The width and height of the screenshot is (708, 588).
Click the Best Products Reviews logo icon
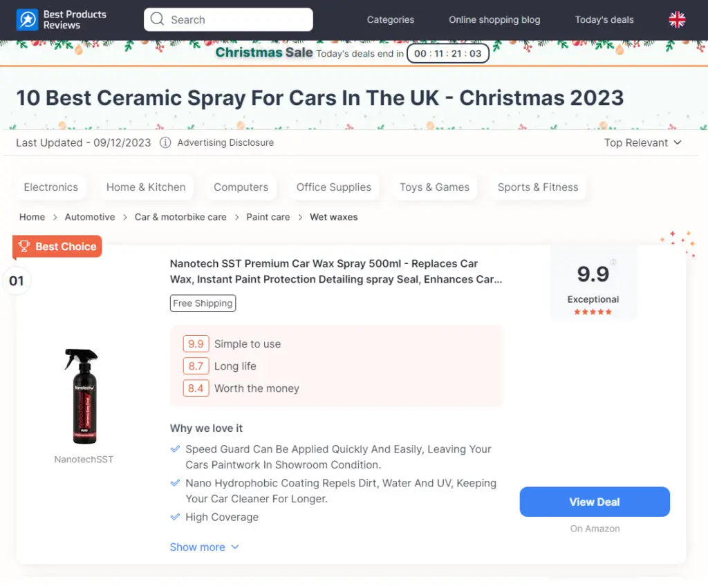(26, 19)
